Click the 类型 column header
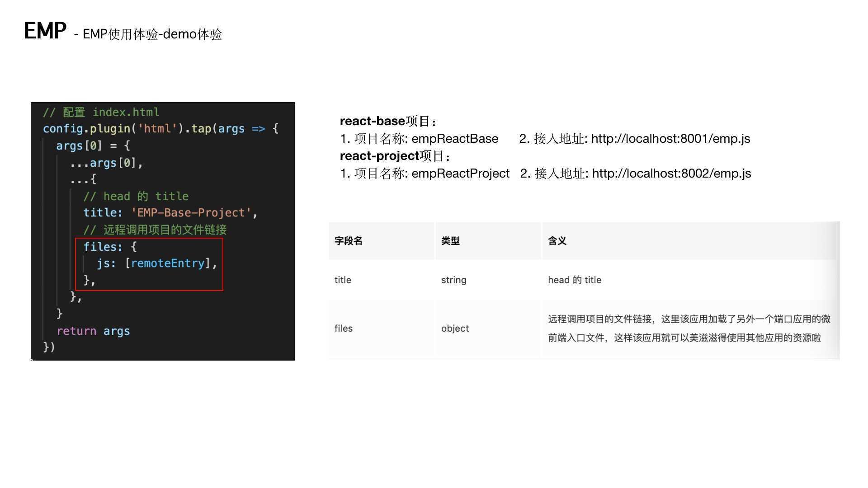This screenshot has width=868, height=488. click(x=450, y=241)
